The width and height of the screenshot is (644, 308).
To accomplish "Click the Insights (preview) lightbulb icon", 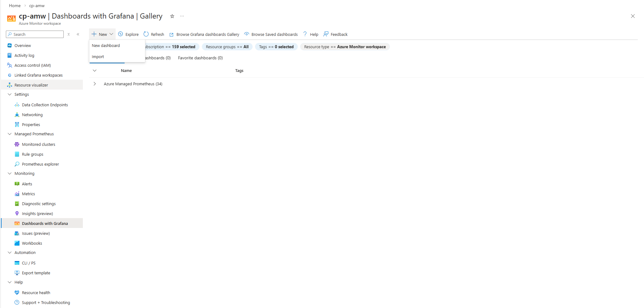I will [x=17, y=213].
